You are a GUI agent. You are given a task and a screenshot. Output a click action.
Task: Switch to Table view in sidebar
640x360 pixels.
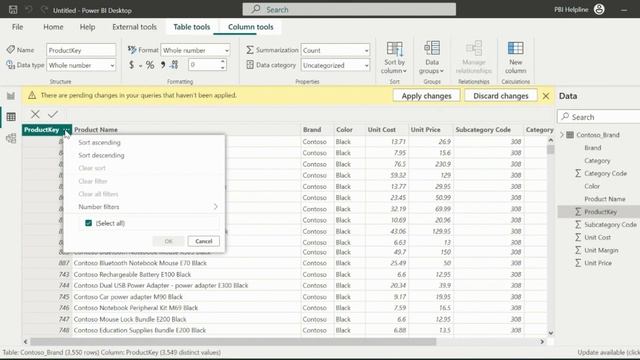(11, 117)
